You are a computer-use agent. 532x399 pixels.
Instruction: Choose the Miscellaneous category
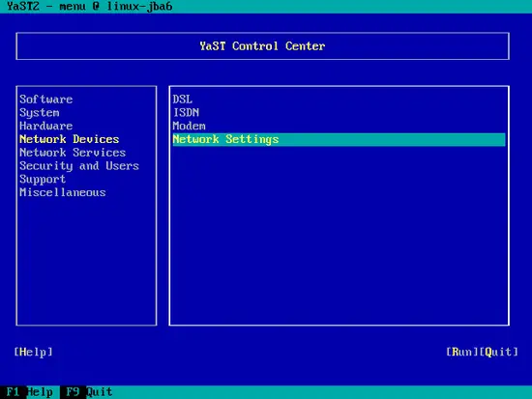[63, 192]
